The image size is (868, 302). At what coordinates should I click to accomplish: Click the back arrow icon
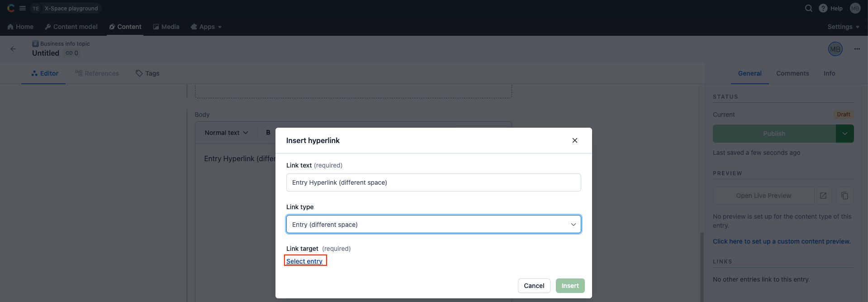tap(13, 49)
